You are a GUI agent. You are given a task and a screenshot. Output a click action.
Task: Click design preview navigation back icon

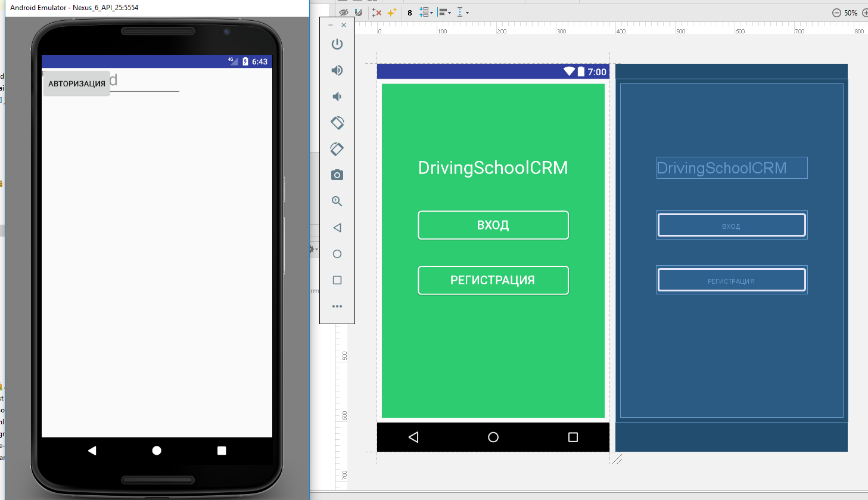[x=413, y=437]
